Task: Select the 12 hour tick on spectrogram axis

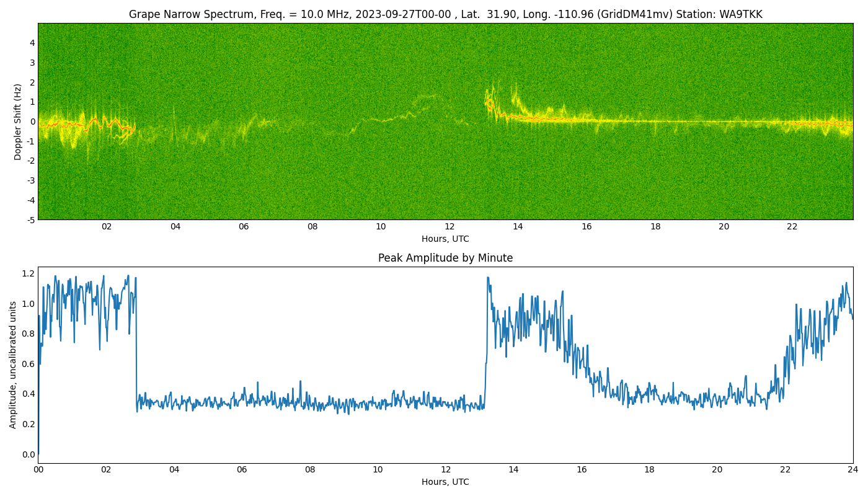Action: [x=449, y=227]
